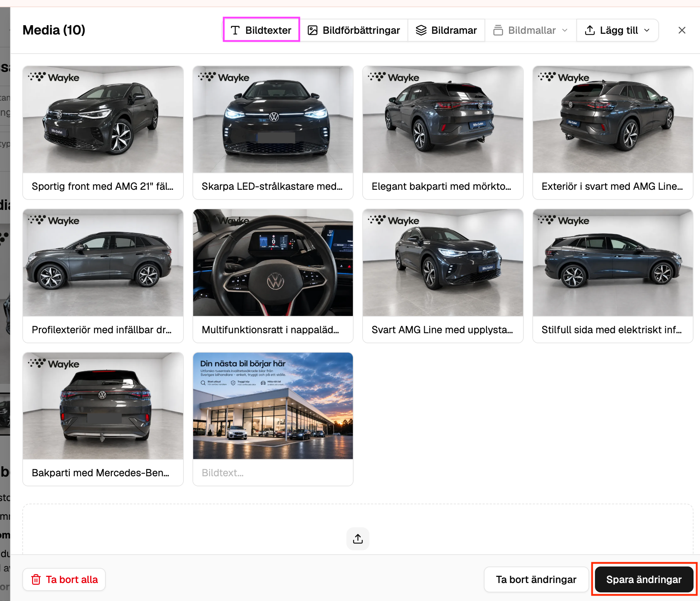Expand the Bildmallar dropdown chevron
This screenshot has height=601, width=700.
coord(565,30)
